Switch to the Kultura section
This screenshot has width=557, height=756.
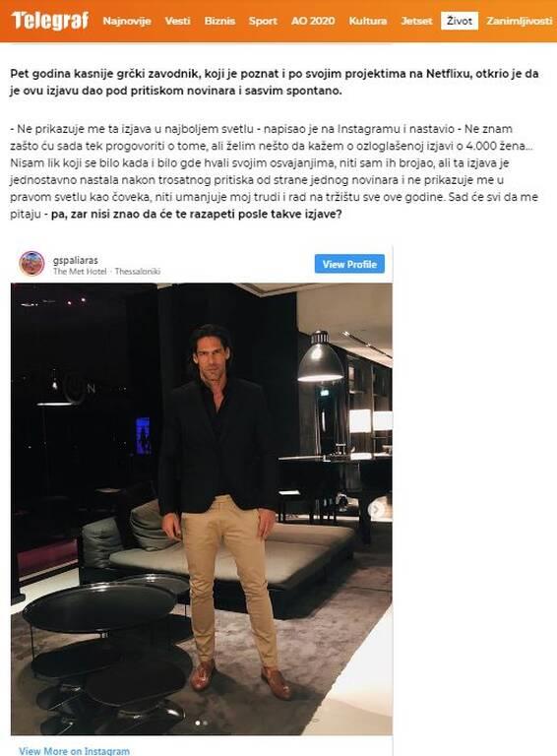[x=368, y=22]
